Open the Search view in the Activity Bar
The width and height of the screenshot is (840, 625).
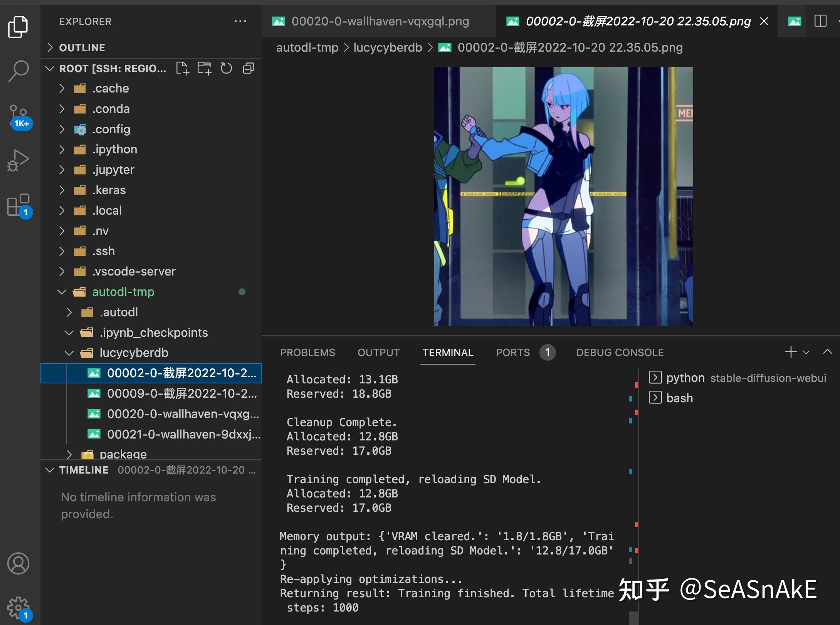(18, 70)
